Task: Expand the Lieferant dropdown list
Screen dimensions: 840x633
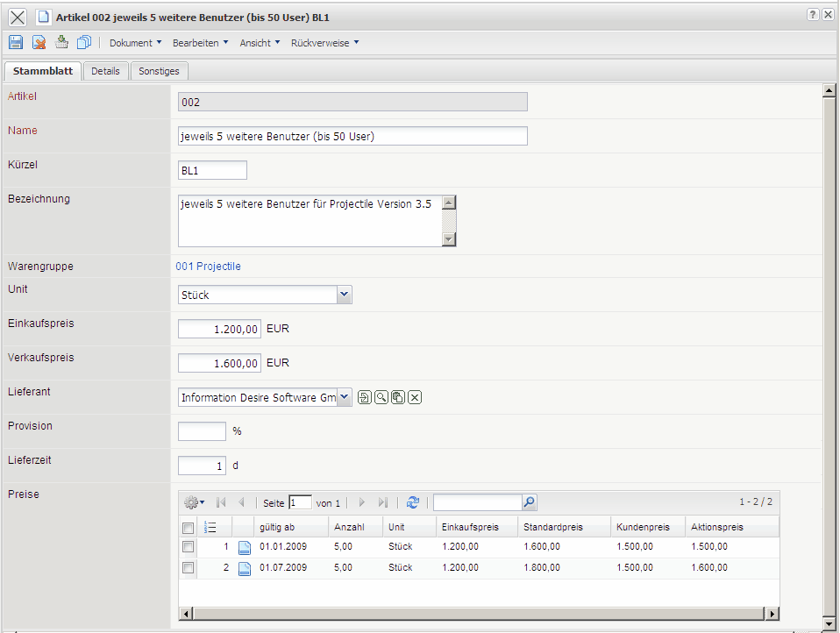Action: click(345, 398)
